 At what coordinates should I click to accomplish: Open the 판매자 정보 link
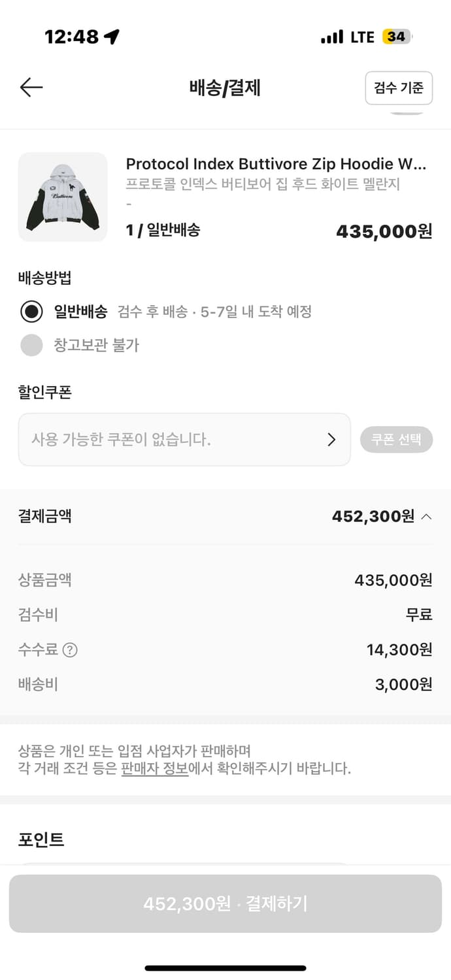[x=155, y=768]
